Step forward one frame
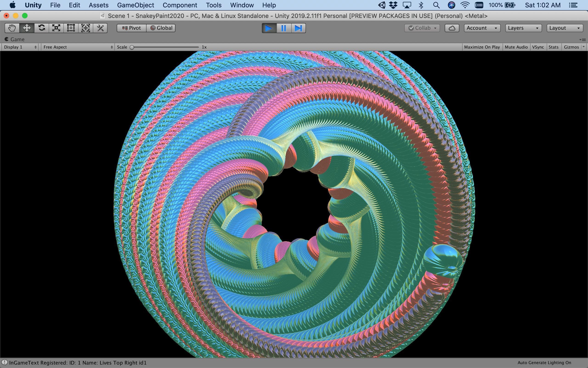 point(298,28)
